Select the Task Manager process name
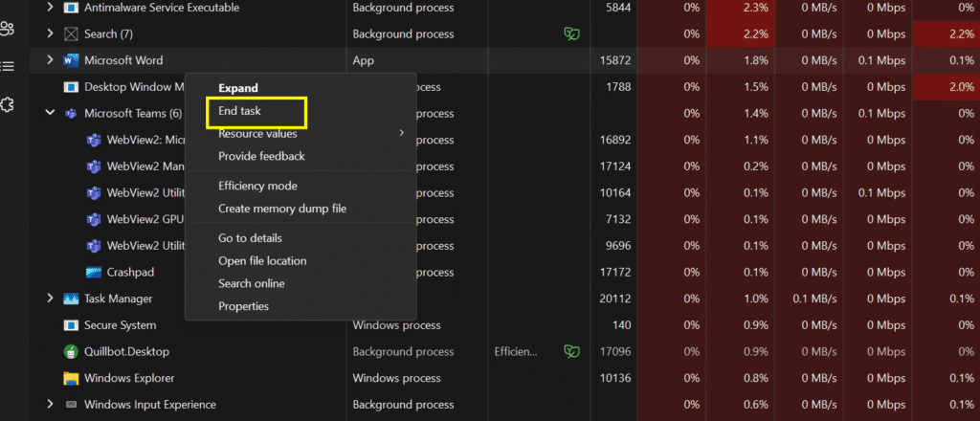 tap(118, 299)
